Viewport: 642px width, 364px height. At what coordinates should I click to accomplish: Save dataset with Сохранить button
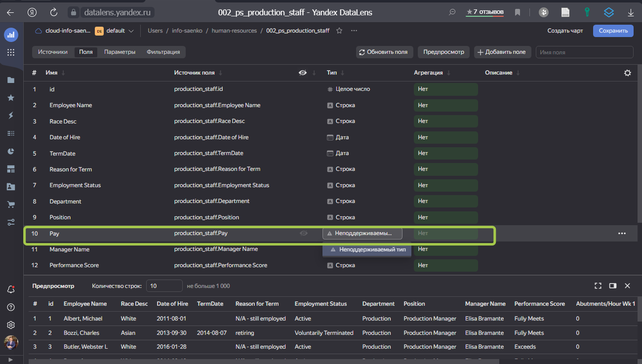tap(613, 31)
